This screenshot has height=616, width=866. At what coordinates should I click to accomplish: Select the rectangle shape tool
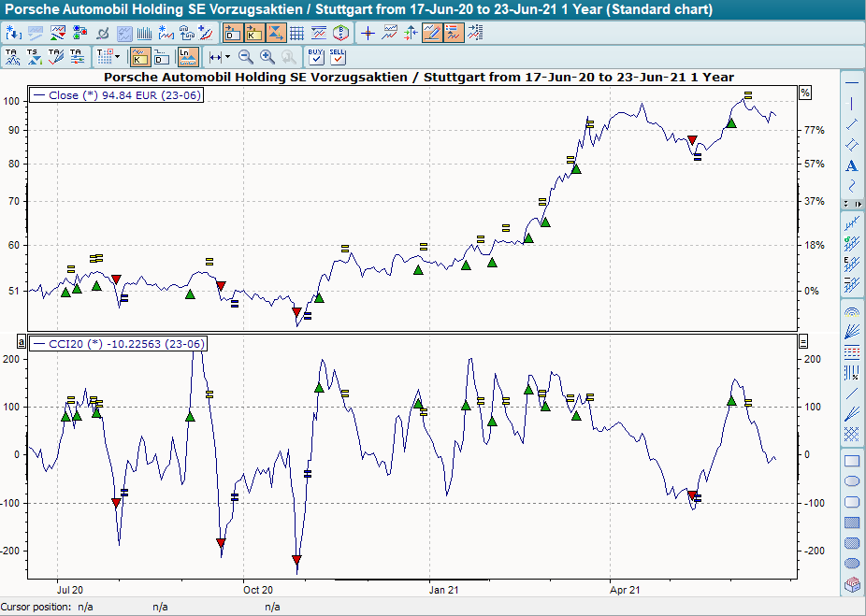coord(853,460)
